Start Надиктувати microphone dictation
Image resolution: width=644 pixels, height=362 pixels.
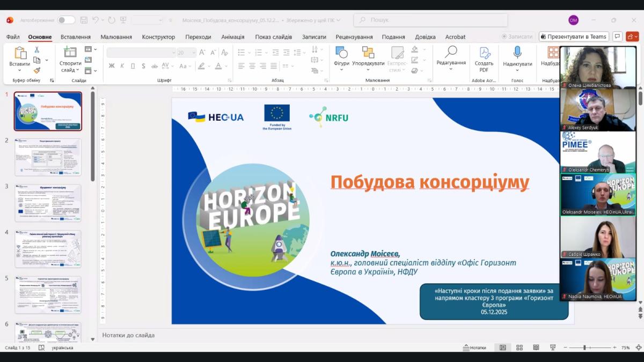click(517, 53)
